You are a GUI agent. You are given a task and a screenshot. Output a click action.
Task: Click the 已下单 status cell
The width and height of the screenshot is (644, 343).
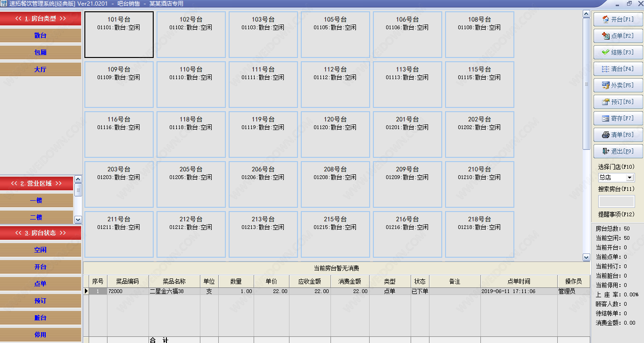pyautogui.click(x=420, y=291)
